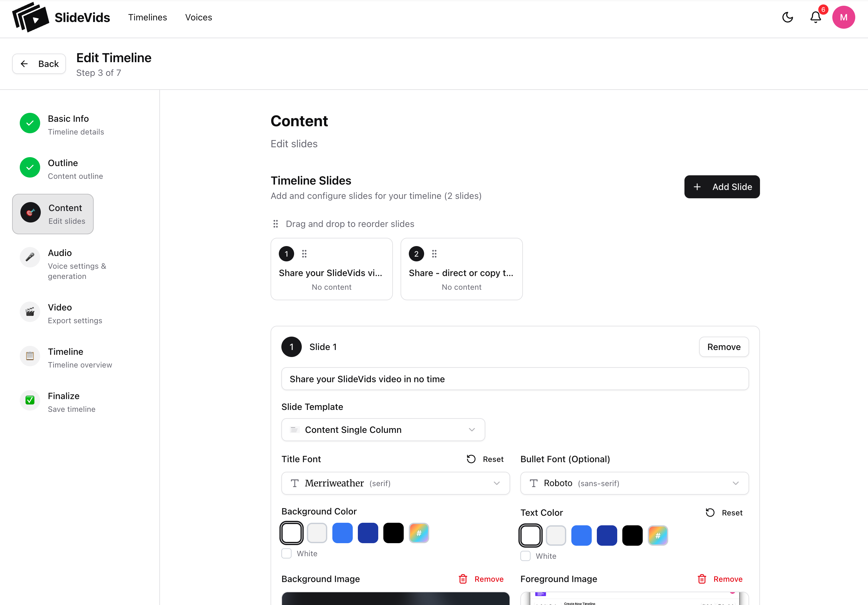This screenshot has width=868, height=605.
Task: Open the Video clapperboard step icon
Action: pos(30,311)
